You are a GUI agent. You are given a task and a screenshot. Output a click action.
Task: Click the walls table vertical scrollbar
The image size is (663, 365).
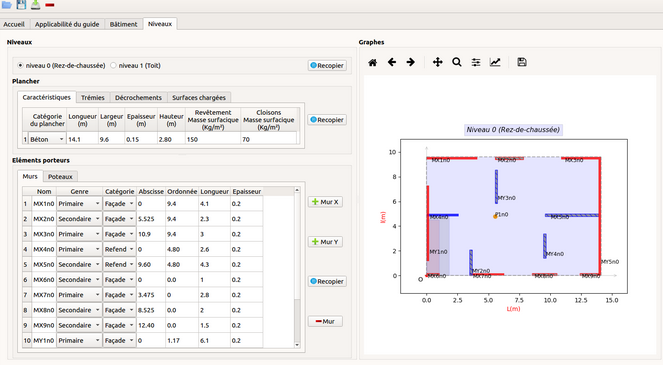297,267
